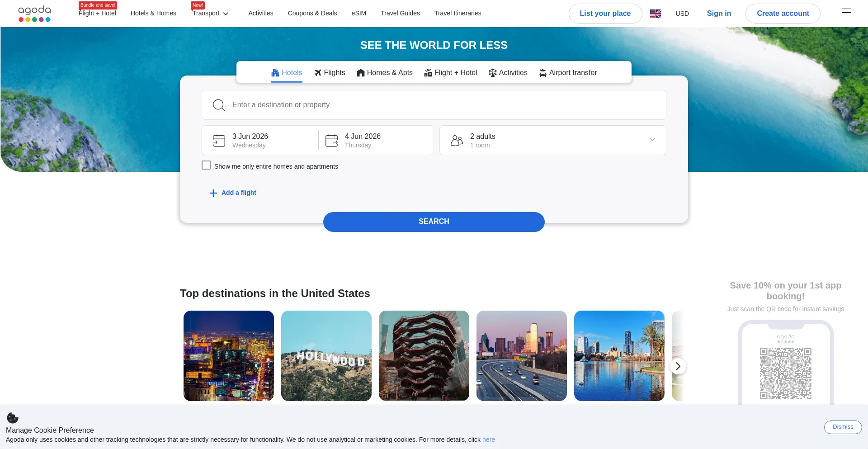Open Hotels & Homes in top navigation

pos(153,14)
